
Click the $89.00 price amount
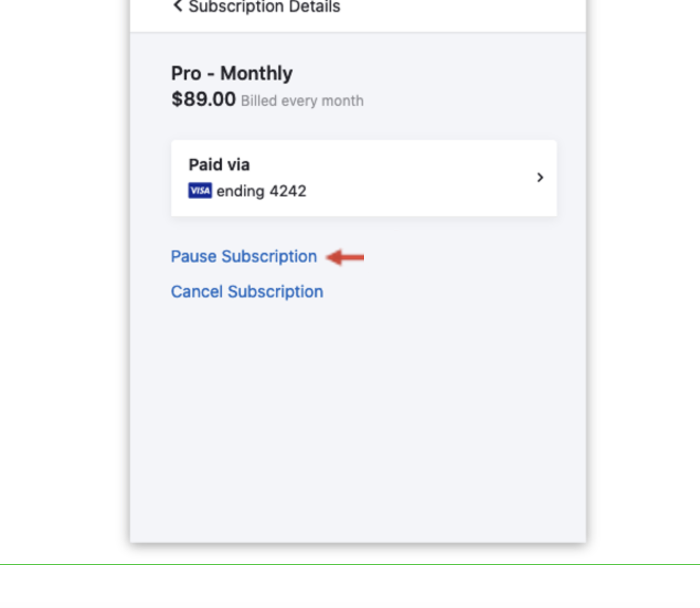coord(203,99)
